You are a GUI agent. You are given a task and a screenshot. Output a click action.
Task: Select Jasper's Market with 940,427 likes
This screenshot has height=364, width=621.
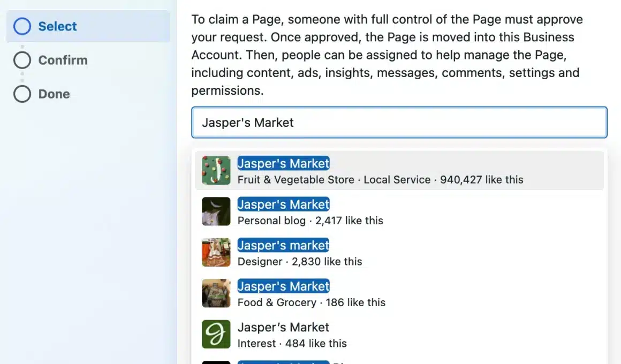pos(283,163)
